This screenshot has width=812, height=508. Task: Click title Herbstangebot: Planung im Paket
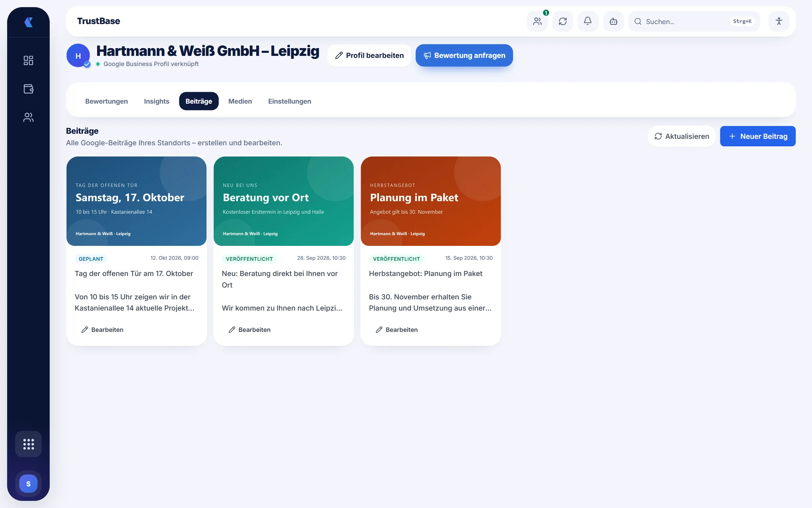(x=426, y=273)
